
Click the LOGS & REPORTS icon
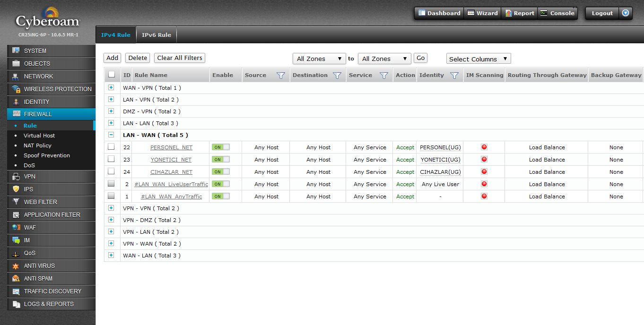16,304
